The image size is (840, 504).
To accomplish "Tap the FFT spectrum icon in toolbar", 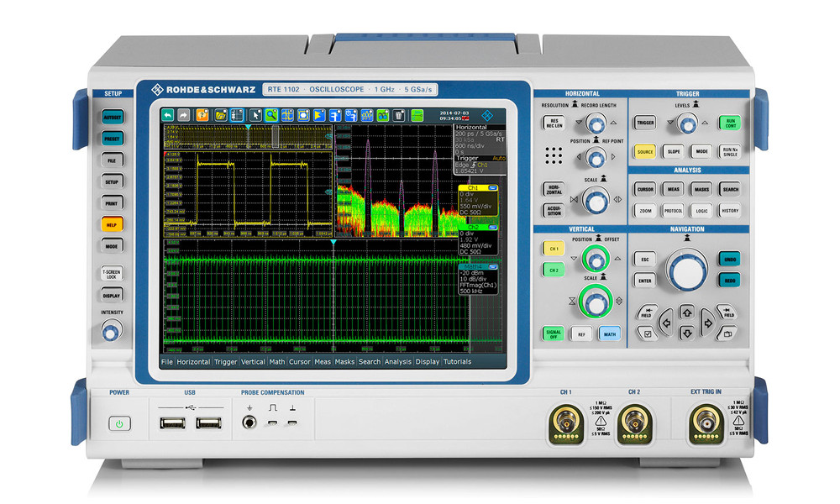I will pos(367,115).
